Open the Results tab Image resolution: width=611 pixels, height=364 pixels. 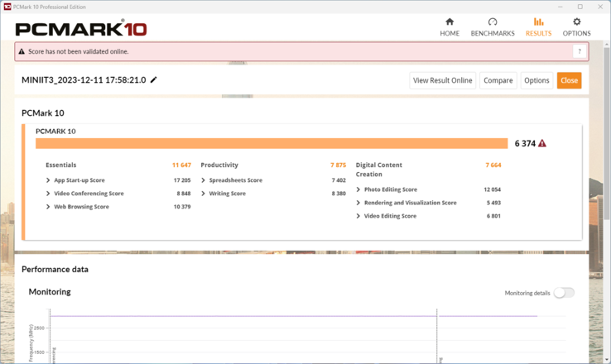pyautogui.click(x=538, y=27)
